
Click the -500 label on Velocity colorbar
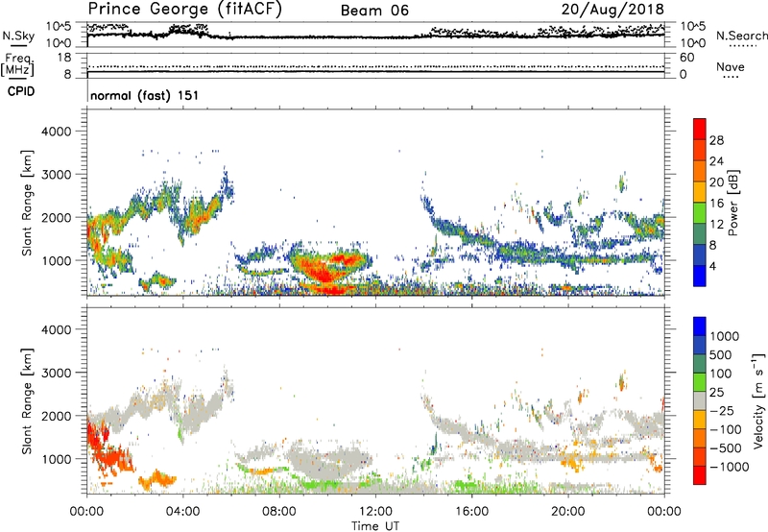tap(726, 448)
